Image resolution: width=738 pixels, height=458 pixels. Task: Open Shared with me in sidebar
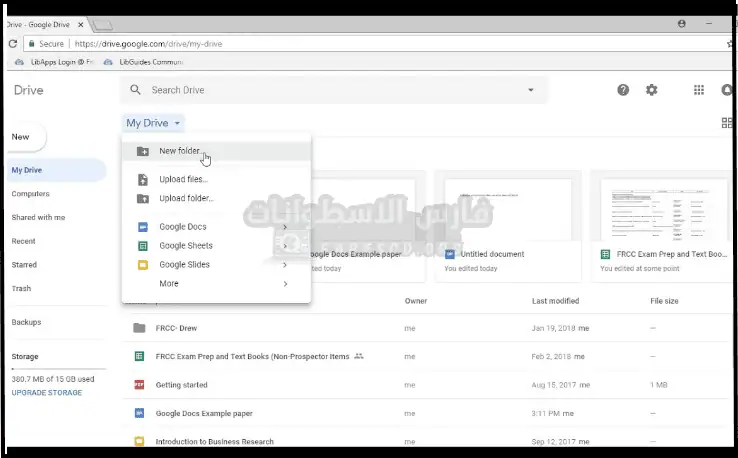[x=38, y=217]
